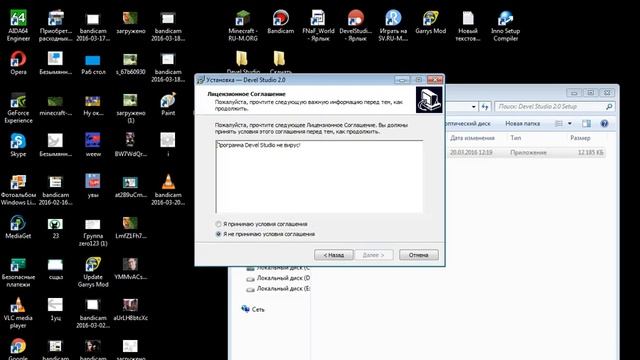Open Explorer view options dropdown arrow
The height and width of the screenshot is (360, 640).
[570, 123]
